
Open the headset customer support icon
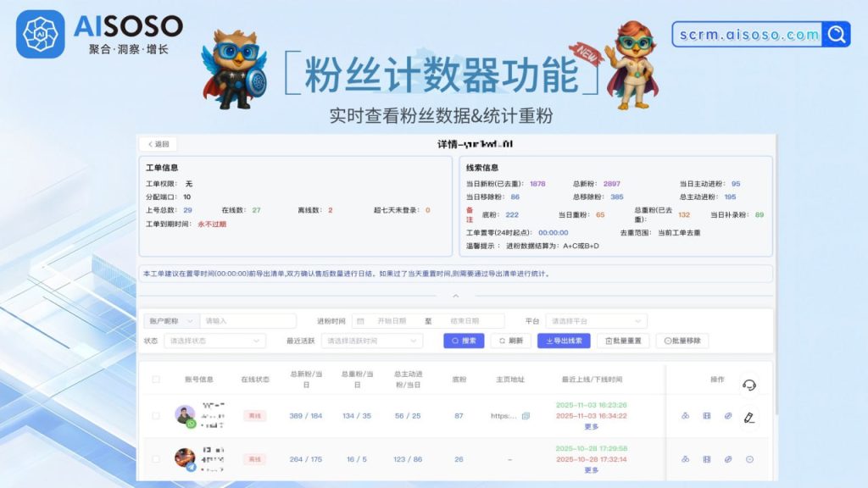pos(748,385)
